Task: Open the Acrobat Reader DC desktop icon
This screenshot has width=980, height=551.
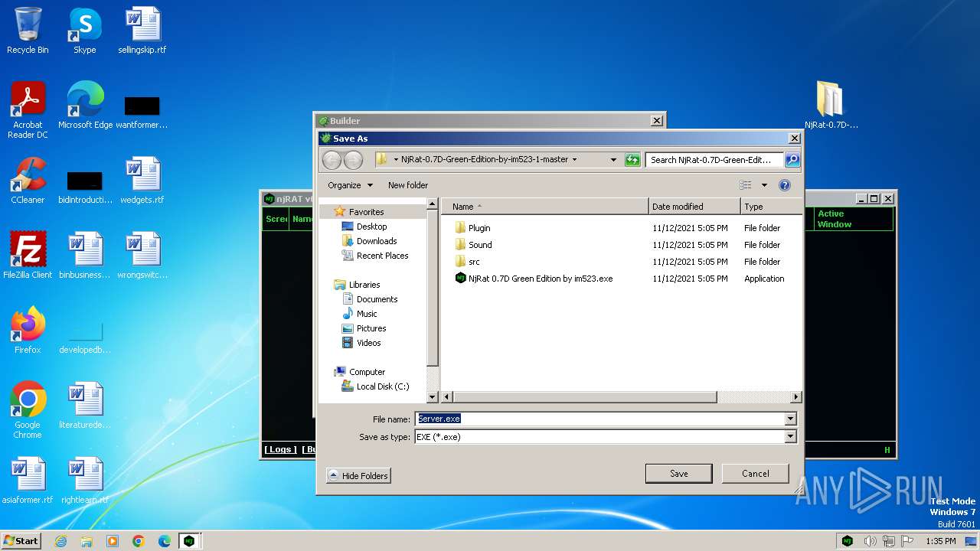Action: (28, 110)
